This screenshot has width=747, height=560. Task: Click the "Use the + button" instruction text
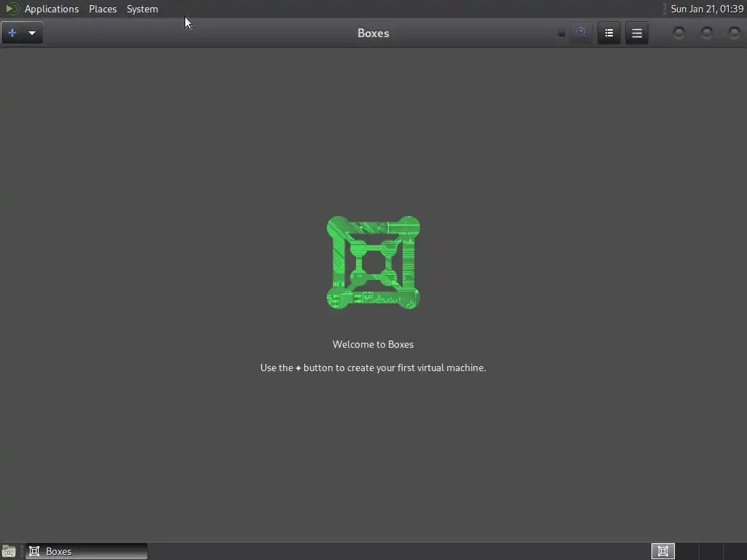(373, 367)
